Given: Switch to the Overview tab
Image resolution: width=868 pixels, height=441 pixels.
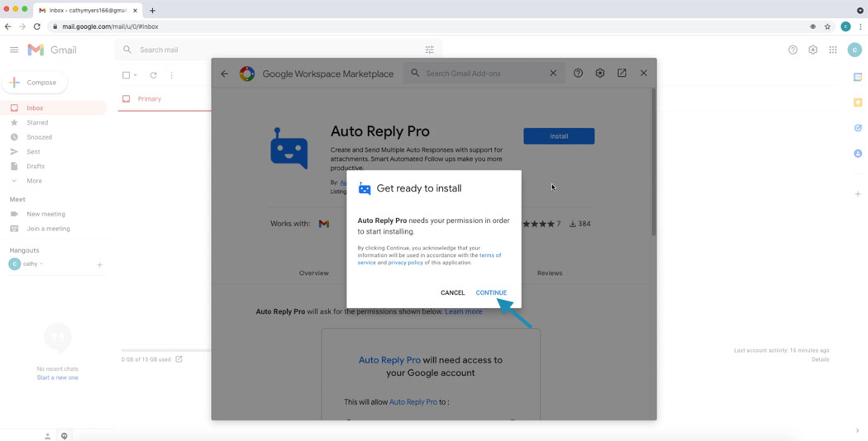Looking at the screenshot, I should click(314, 273).
